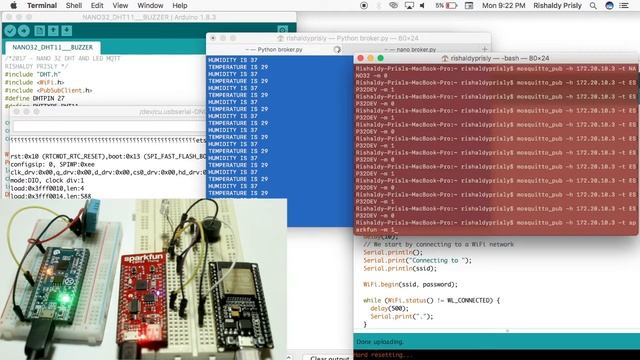Open the AirPlay display menu
Image resolution: width=640 pixels, height=360 pixels.
point(409,6)
